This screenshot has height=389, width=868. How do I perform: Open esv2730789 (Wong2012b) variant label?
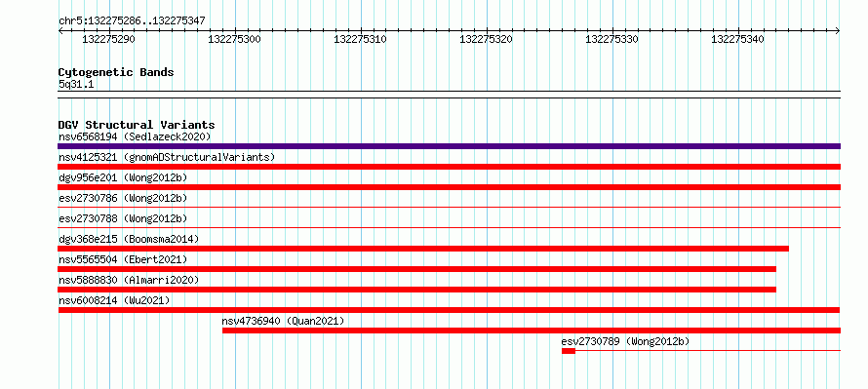point(625,341)
